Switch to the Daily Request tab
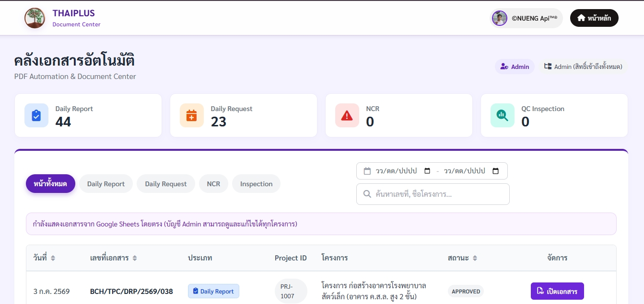This screenshot has width=644, height=304. click(x=166, y=184)
